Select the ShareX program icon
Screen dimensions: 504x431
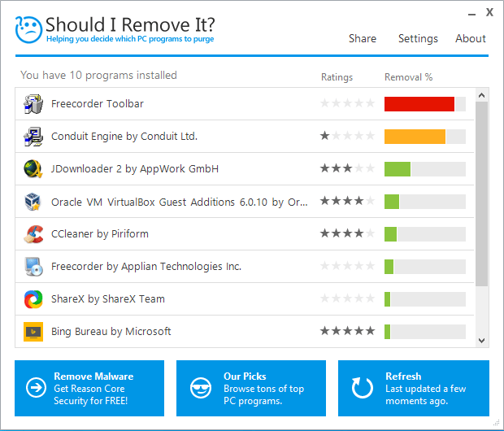[33, 299]
